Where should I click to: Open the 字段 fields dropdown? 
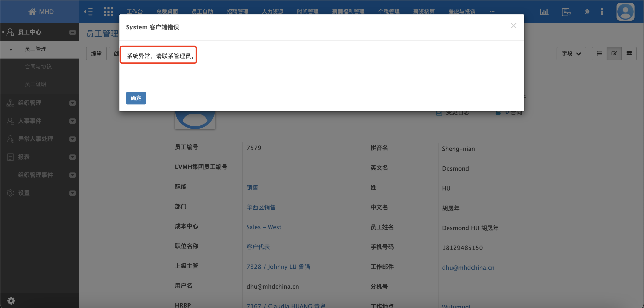click(x=571, y=53)
